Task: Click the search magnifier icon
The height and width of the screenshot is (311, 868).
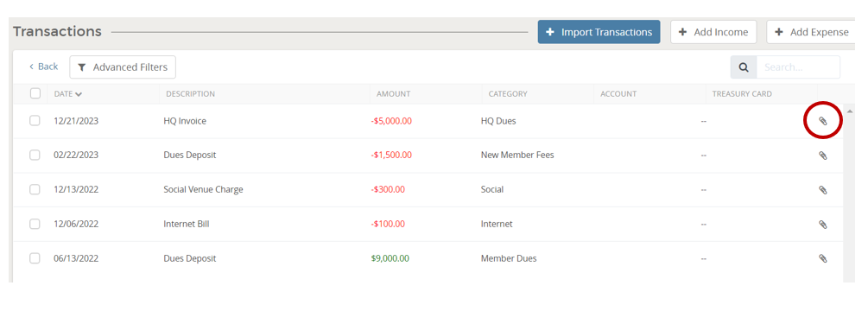Action: (744, 67)
